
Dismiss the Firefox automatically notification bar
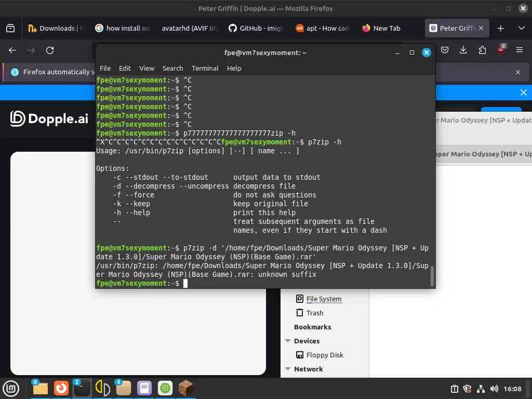(518, 72)
